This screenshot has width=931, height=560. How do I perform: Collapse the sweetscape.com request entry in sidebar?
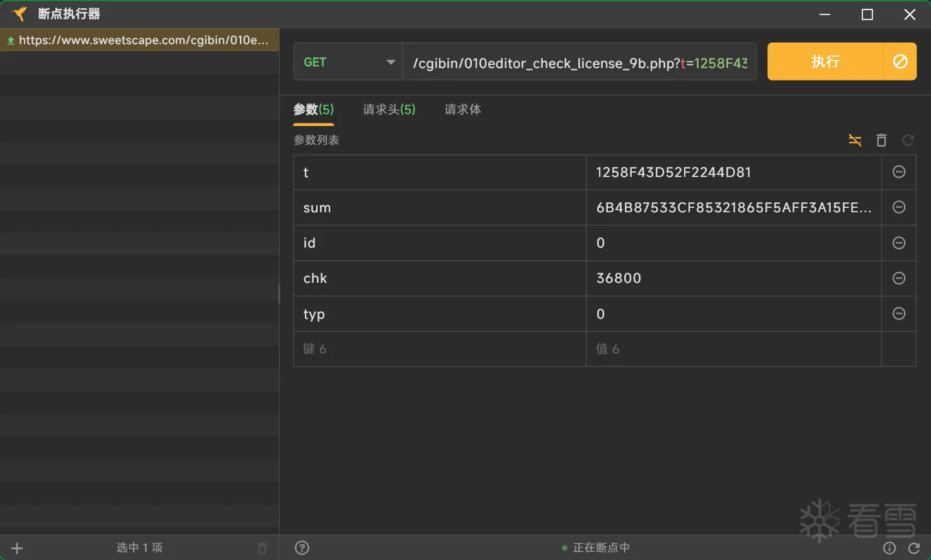click(10, 40)
